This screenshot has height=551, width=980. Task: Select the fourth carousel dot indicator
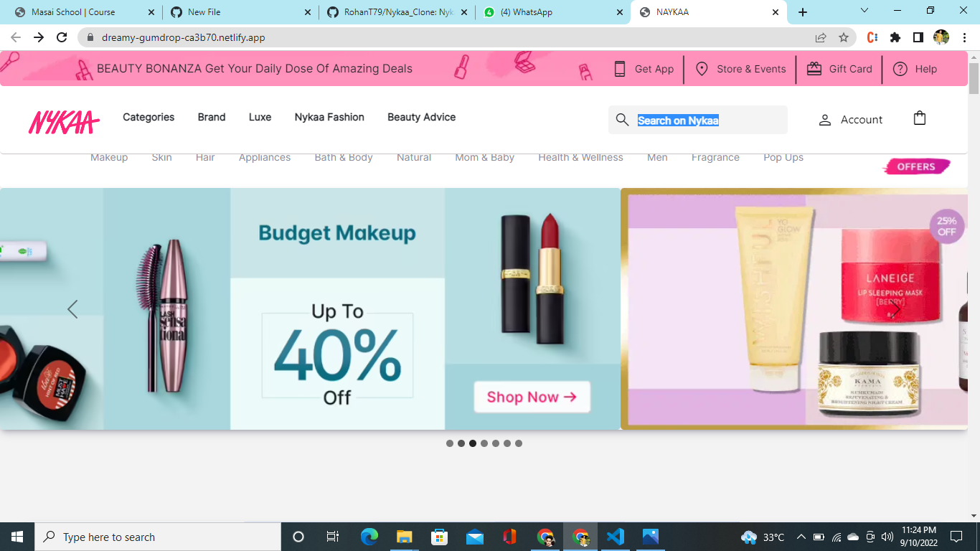[x=484, y=443]
